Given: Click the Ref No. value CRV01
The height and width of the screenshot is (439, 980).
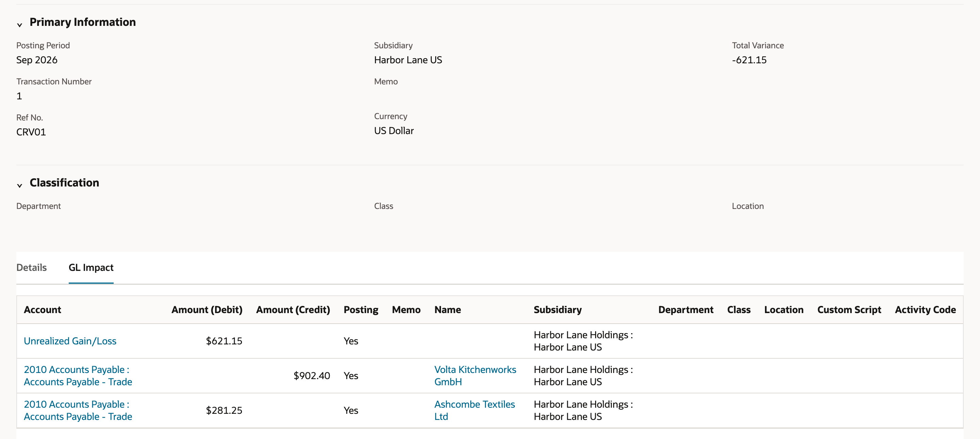Looking at the screenshot, I should 31,132.
